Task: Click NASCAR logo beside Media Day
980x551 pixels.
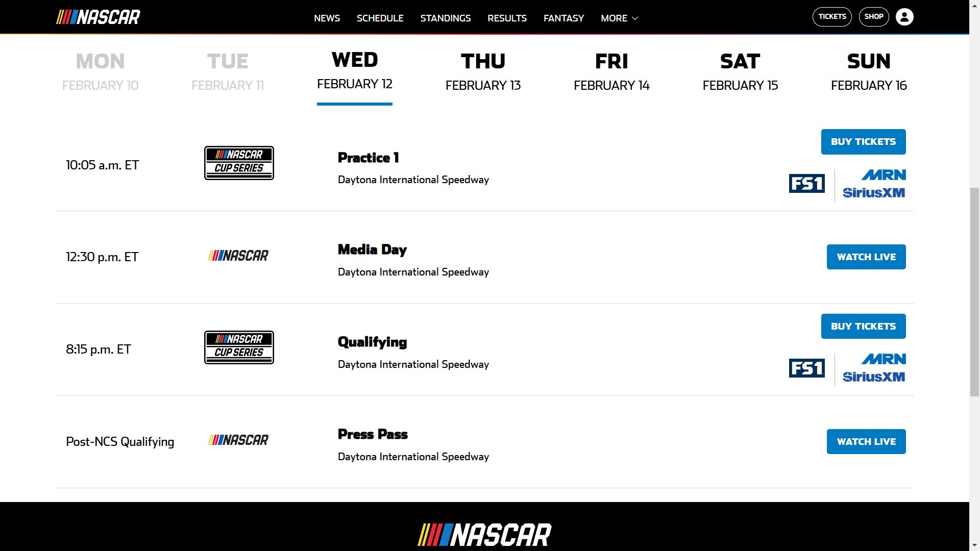Action: [238, 256]
